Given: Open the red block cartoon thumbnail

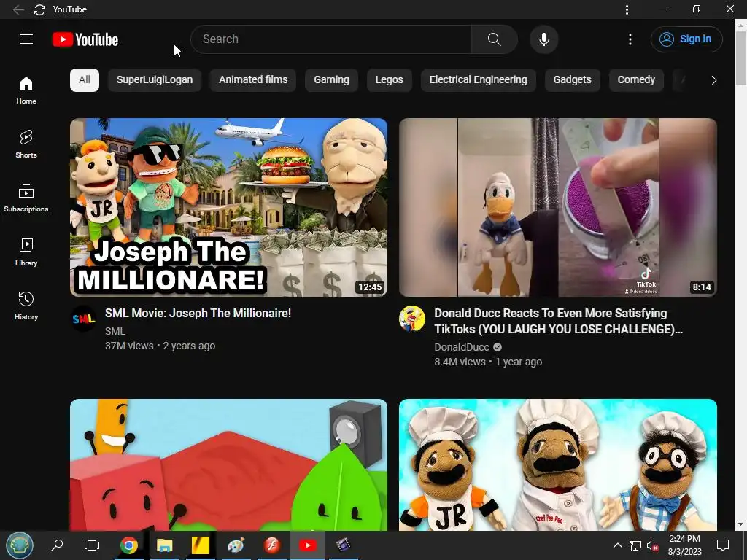Looking at the screenshot, I should [x=228, y=464].
